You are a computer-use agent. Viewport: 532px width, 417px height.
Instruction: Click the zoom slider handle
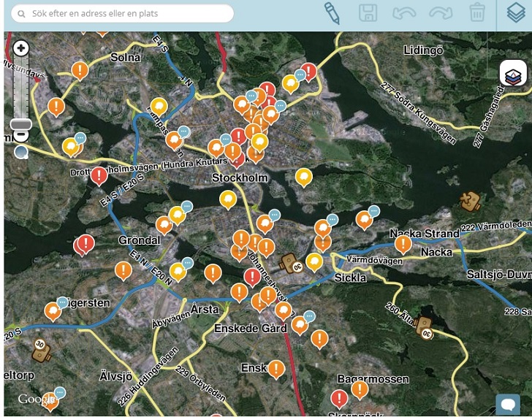pyautogui.click(x=21, y=124)
